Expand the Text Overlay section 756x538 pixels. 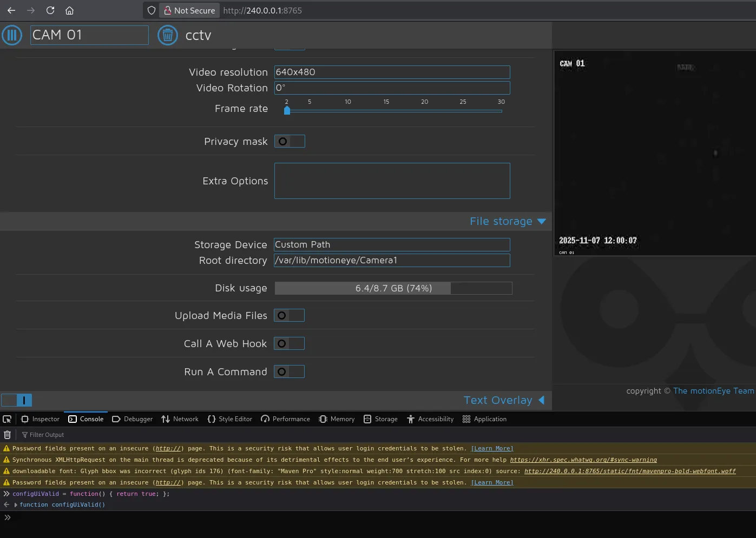503,400
